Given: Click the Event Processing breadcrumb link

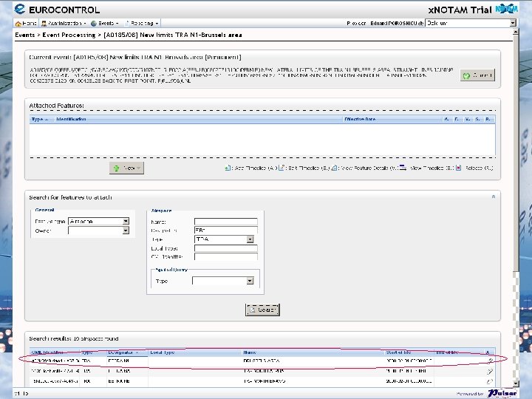Looking at the screenshot, I should pos(69,35).
